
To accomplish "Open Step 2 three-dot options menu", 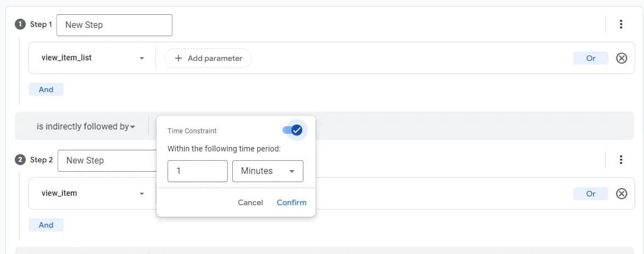I will [x=620, y=160].
